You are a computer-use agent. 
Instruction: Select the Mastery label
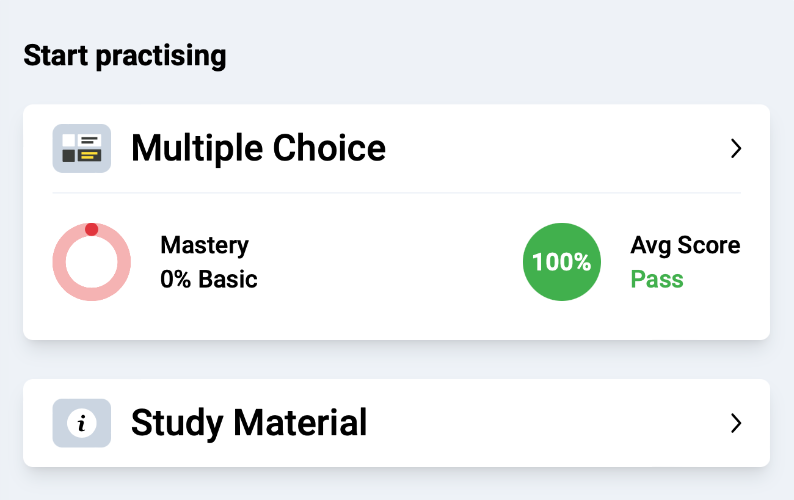[205, 245]
